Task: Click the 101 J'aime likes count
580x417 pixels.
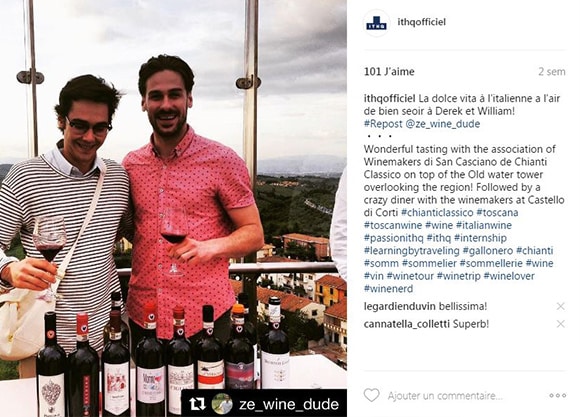Action: pos(389,71)
